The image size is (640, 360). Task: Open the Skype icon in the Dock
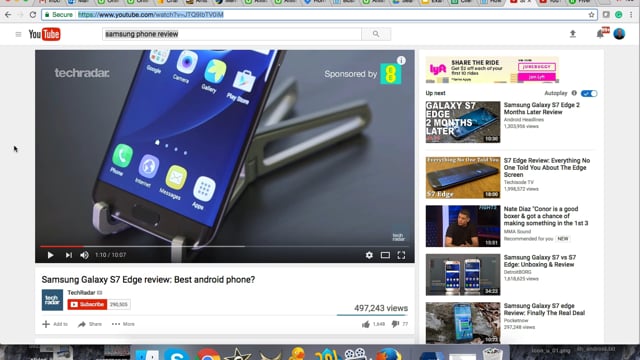coord(177,354)
